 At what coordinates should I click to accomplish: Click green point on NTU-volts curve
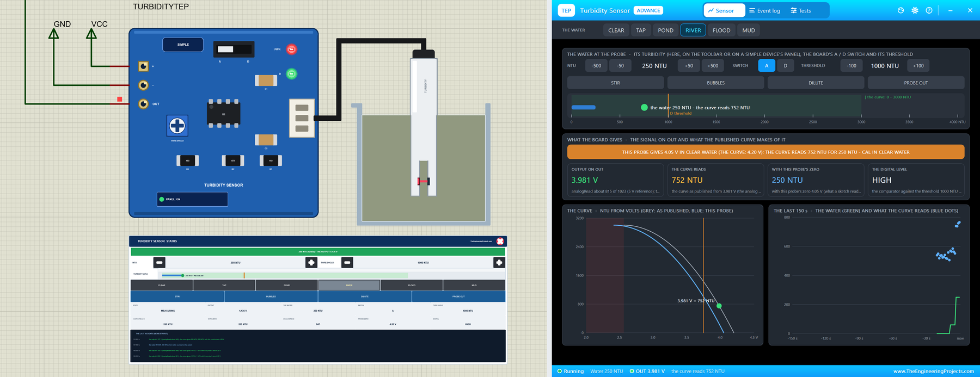719,306
